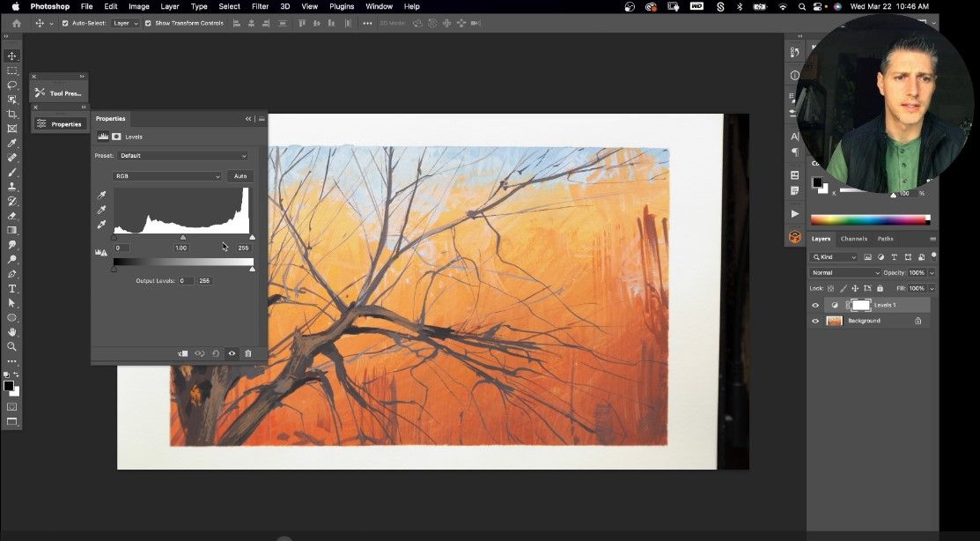
Task: Click the Reset adjustment button in Properties panel
Action: [216, 352]
